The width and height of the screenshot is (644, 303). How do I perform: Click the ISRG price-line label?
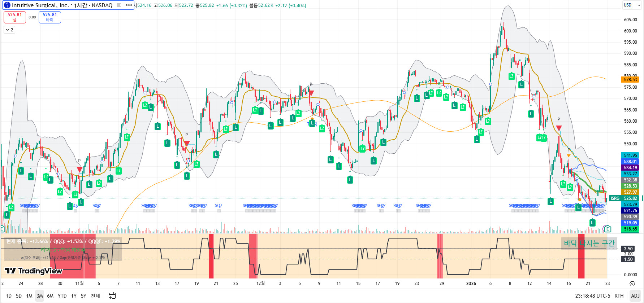[x=615, y=198]
